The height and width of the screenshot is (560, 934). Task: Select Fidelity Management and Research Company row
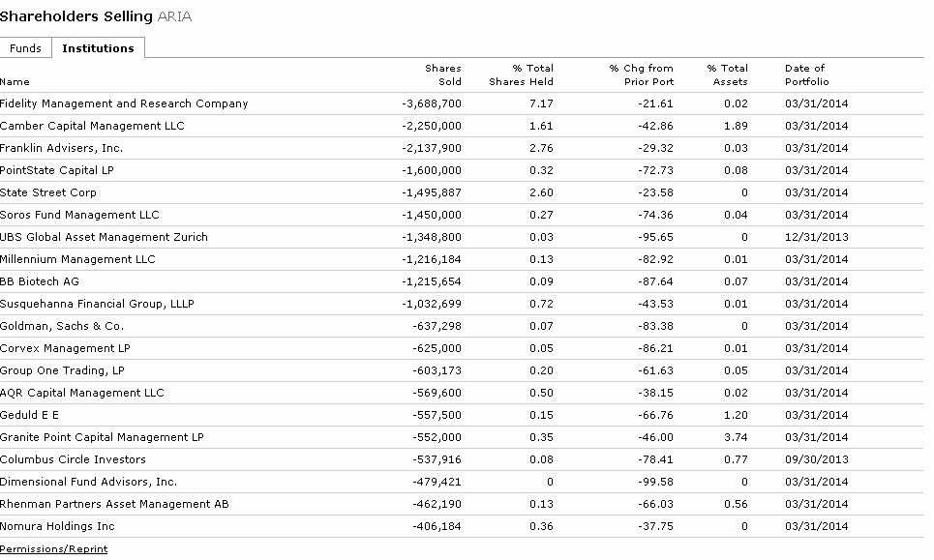pyautogui.click(x=127, y=103)
